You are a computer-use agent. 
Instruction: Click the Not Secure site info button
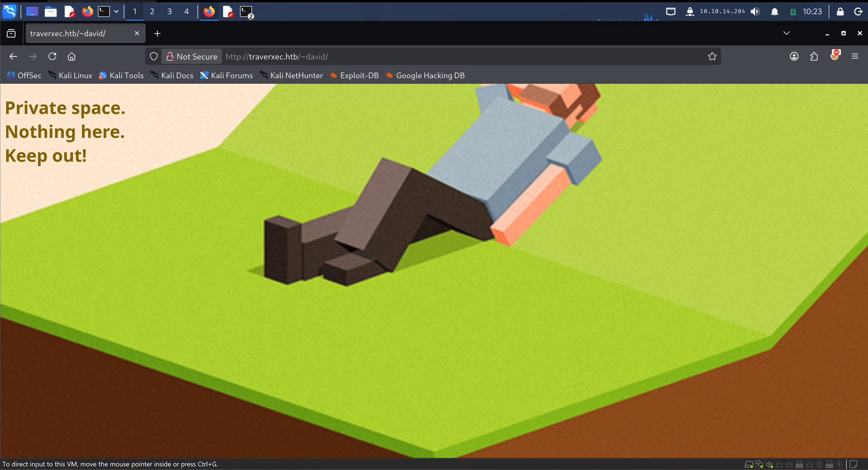192,56
